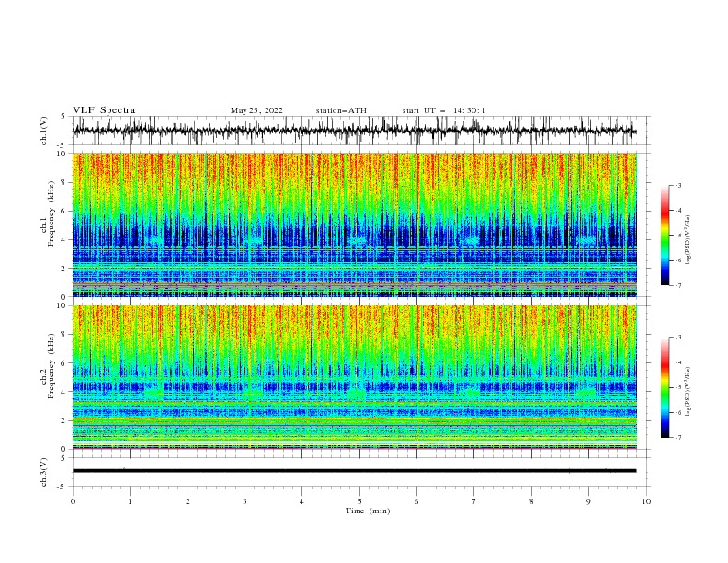Click the "6" kHz tick of ch.2 spectrogram
728x563 pixels.
tap(64, 363)
